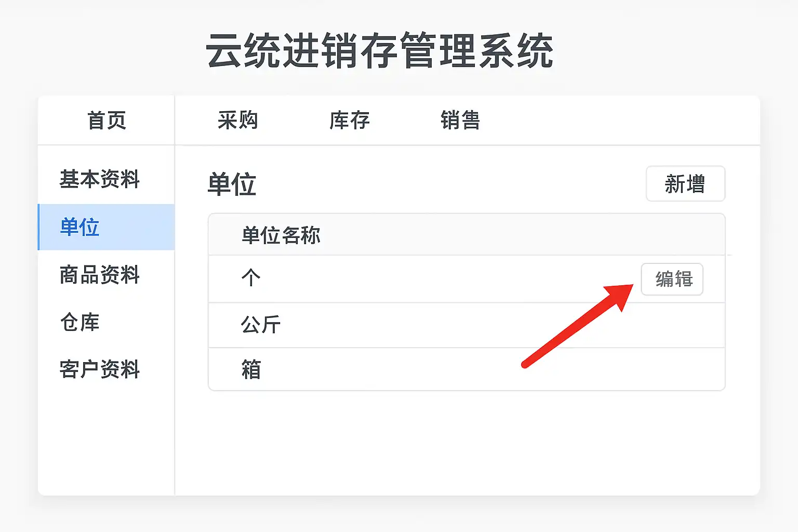
Task: Navigate to 仓库 in the sidebar
Action: point(80,323)
